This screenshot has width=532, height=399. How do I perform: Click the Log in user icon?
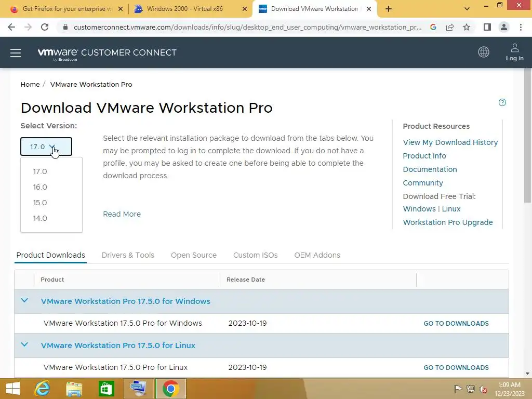(514, 52)
